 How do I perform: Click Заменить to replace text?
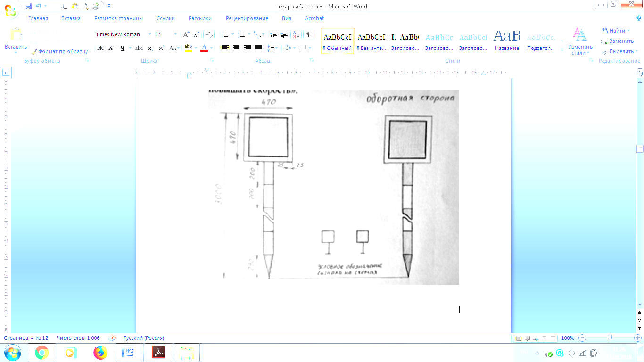point(617,41)
